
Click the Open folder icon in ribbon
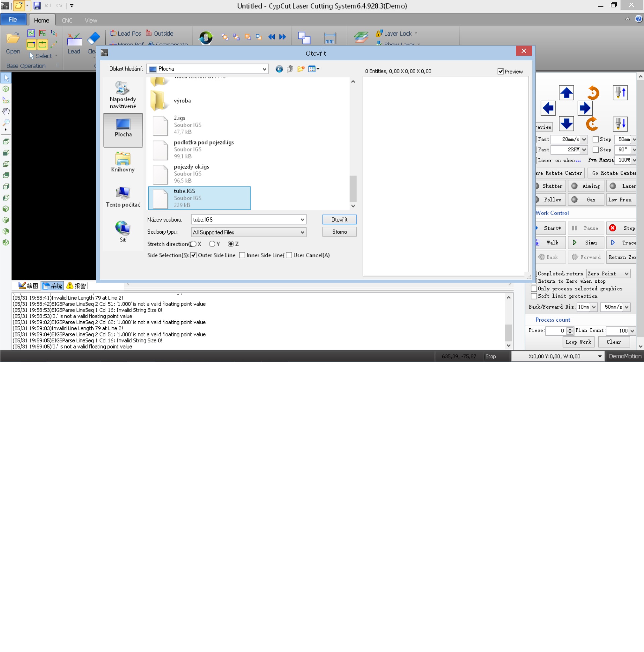(13, 39)
